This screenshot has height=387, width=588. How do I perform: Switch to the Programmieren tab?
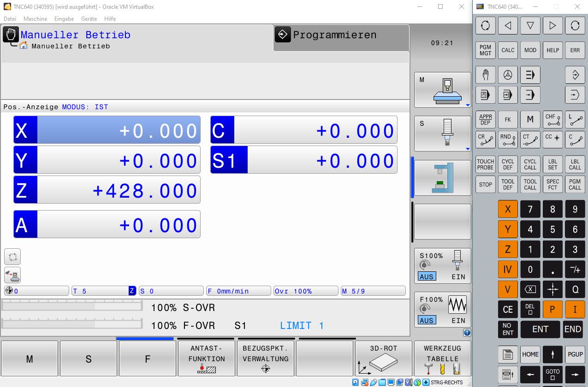(x=341, y=37)
